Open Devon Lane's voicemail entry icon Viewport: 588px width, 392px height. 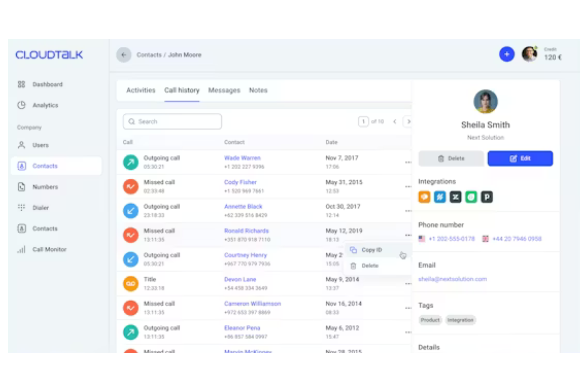tap(130, 284)
